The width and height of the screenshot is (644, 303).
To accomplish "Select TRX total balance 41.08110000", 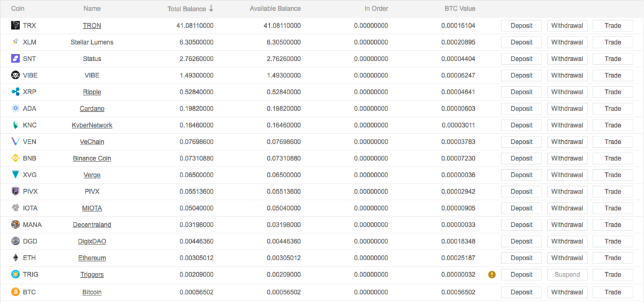I will point(195,25).
